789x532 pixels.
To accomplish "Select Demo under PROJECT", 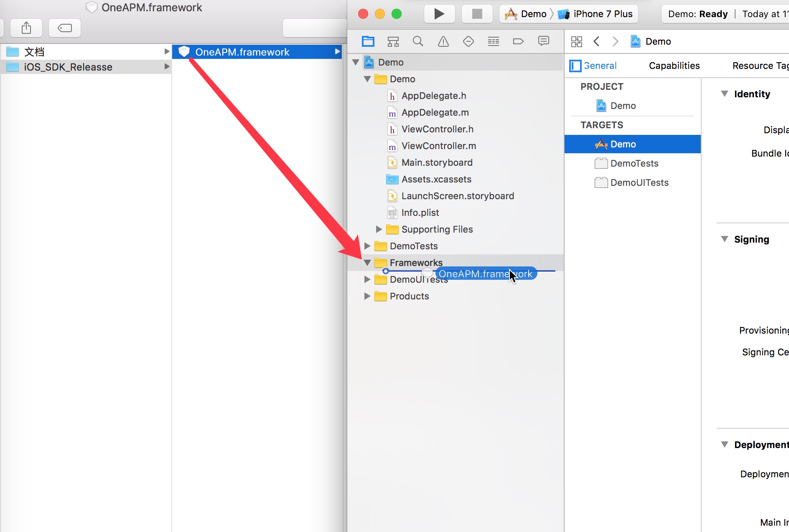I will coord(623,106).
